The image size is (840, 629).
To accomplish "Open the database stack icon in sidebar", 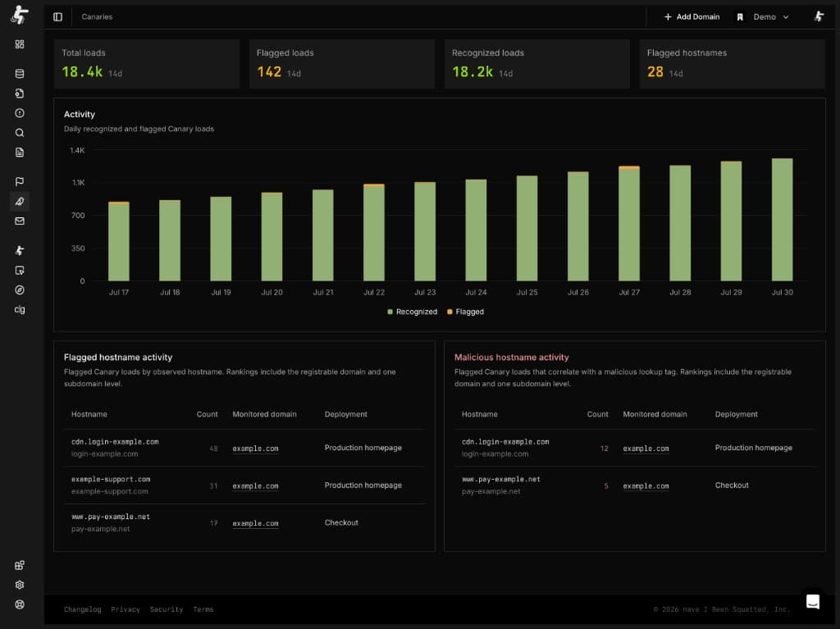I will 20,74.
